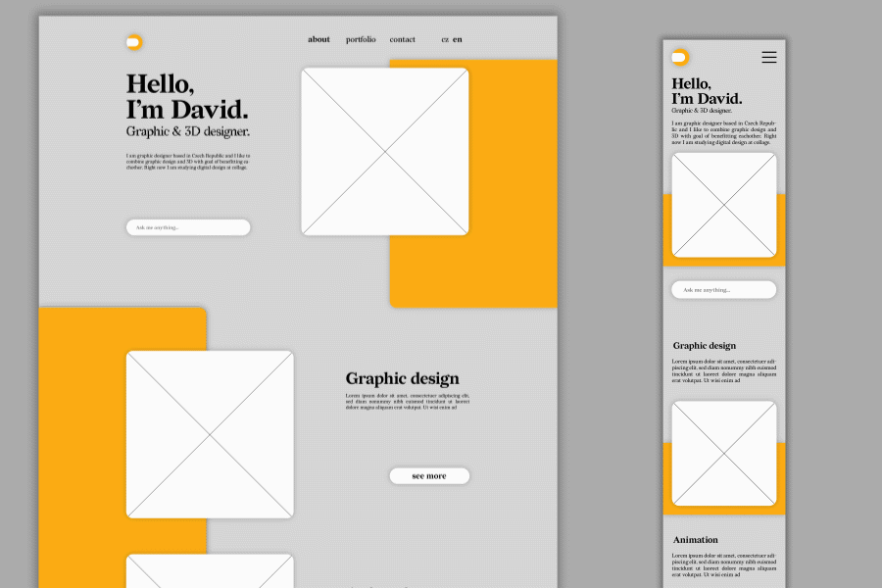Click the desktop 'Hello, I'm David.' heading
The width and height of the screenshot is (882, 588).
(x=186, y=96)
